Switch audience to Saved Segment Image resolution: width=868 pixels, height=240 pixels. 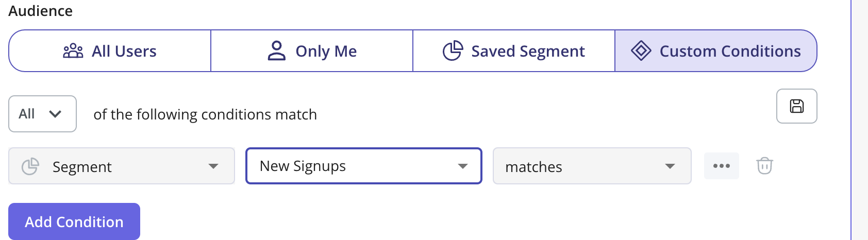pyautogui.click(x=514, y=50)
